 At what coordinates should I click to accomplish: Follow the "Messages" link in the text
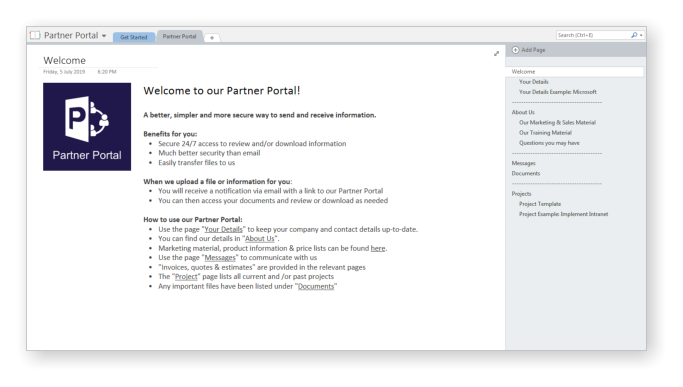pyautogui.click(x=220, y=258)
